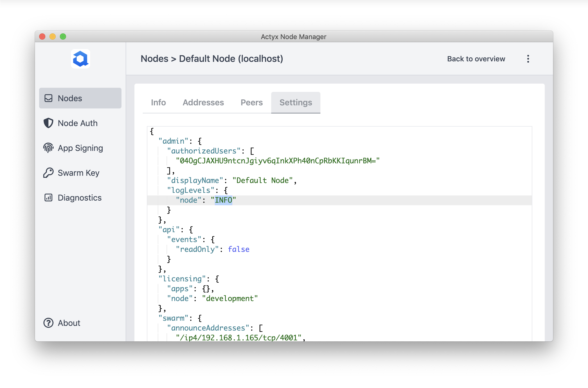
Task: Select the Nodes inbox icon in sidebar
Action: (x=49, y=98)
